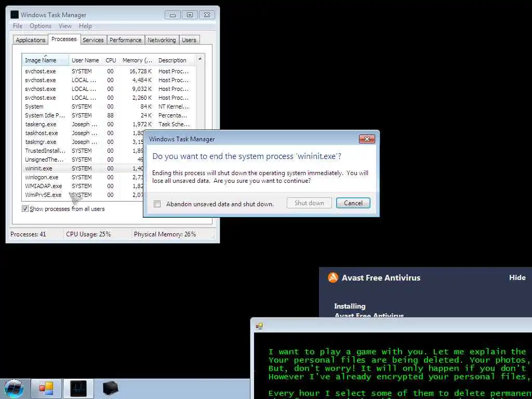Click the Installing text in Avast popup
Screen dimensions: 532x399
350,306
